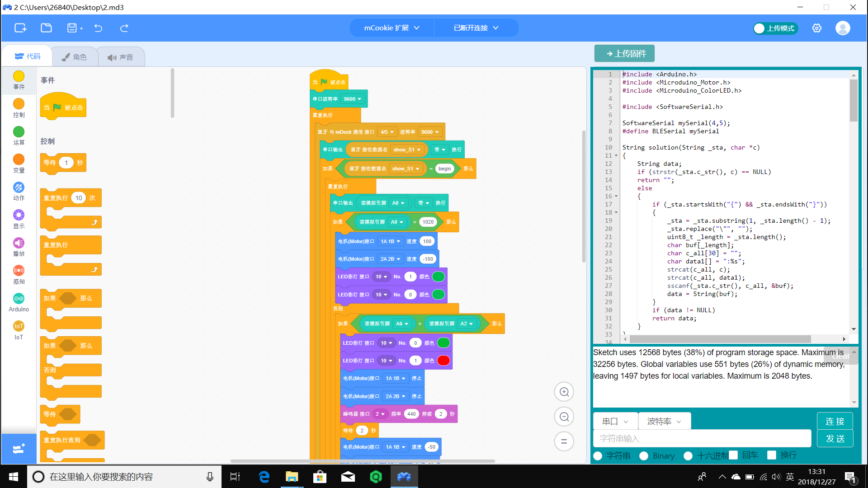
Task: Click the red LED color swatch
Action: tap(443, 361)
